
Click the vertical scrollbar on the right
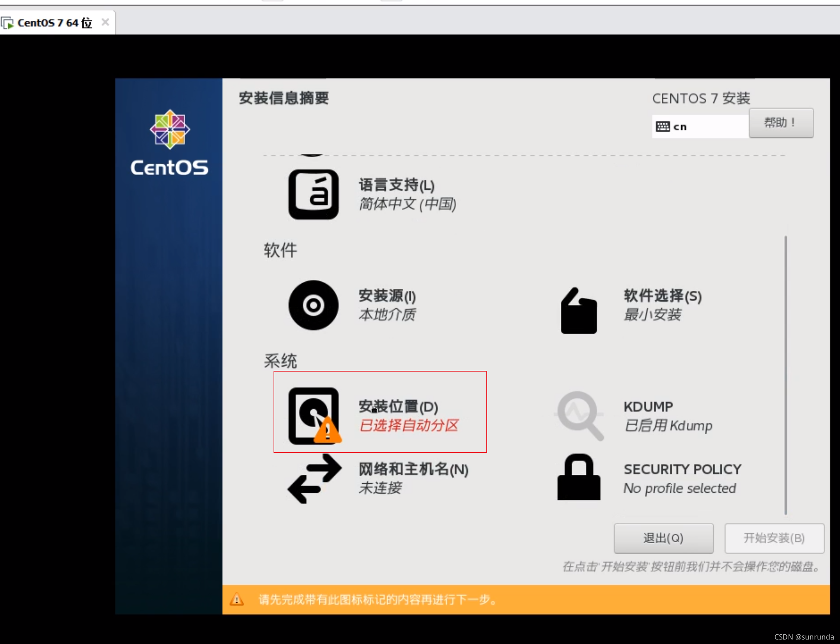(x=785, y=375)
